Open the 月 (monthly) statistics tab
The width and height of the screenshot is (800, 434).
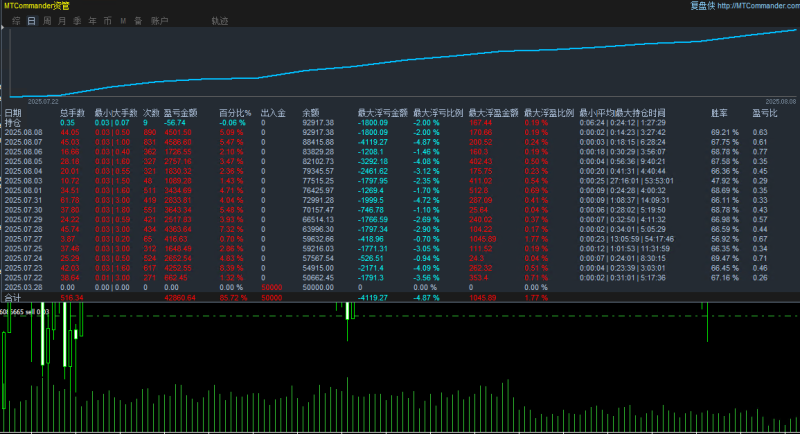62,20
